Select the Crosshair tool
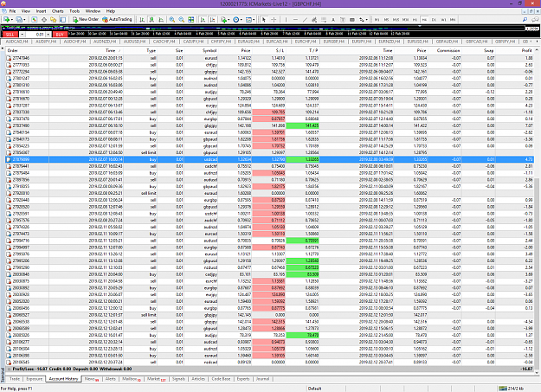The image size is (541, 392). [x=274, y=20]
